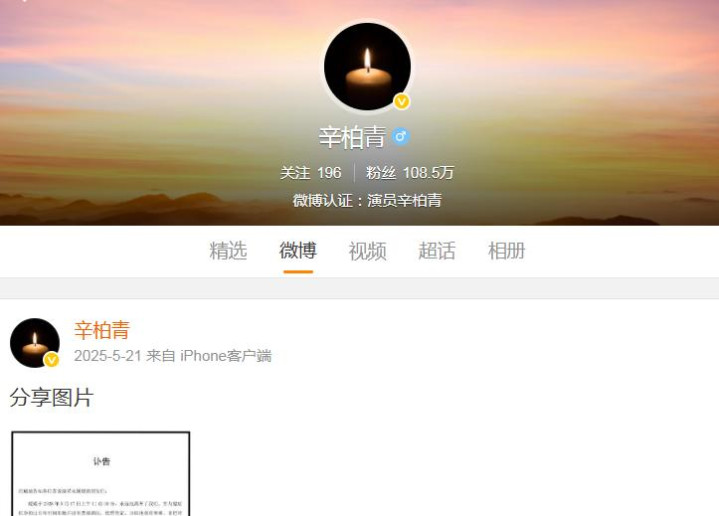Open the 视频 tab
Image resolution: width=719 pixels, height=516 pixels.
coord(367,251)
